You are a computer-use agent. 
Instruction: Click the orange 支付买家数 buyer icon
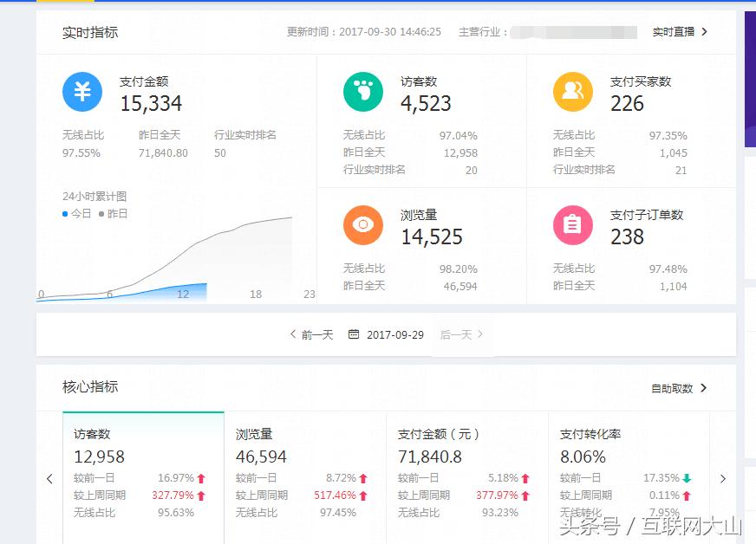click(572, 93)
